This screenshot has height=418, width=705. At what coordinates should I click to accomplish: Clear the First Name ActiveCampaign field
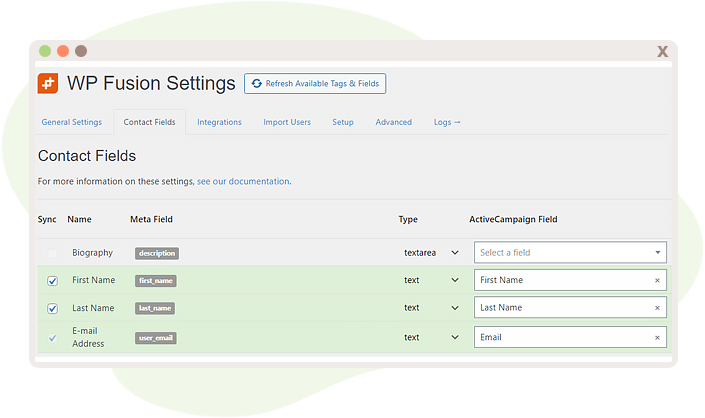[x=657, y=280]
